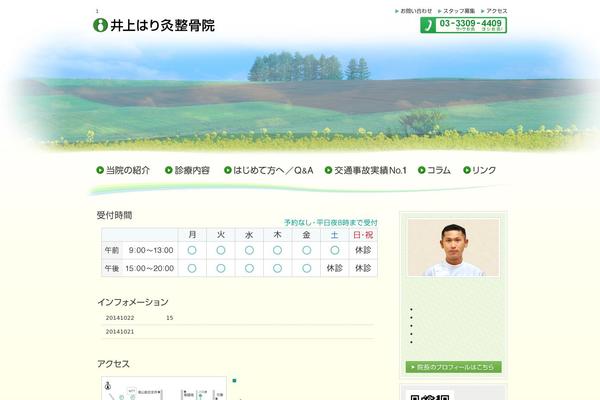The height and width of the screenshot is (400, 600).
Task: Click the 水 column header
Action: tap(249, 235)
